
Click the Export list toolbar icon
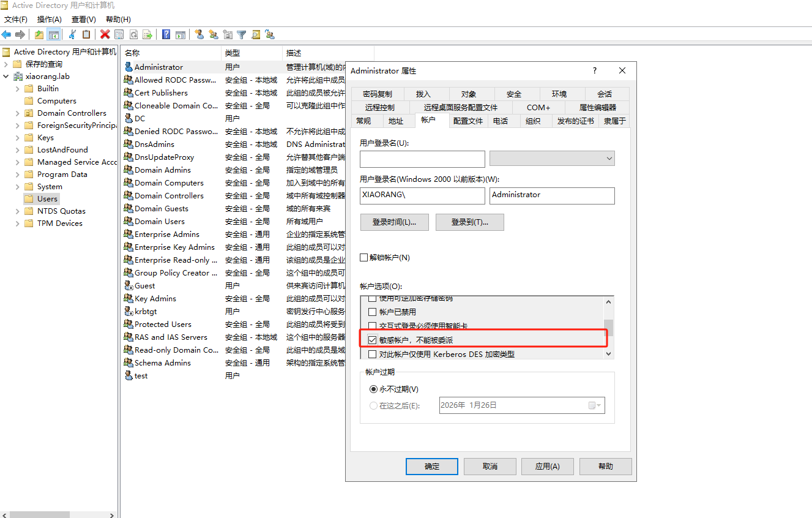click(147, 34)
